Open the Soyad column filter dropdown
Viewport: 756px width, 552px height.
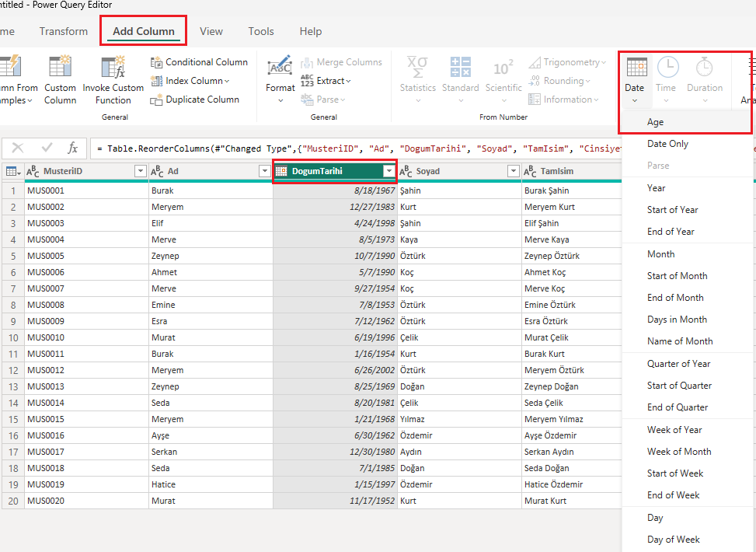point(514,171)
